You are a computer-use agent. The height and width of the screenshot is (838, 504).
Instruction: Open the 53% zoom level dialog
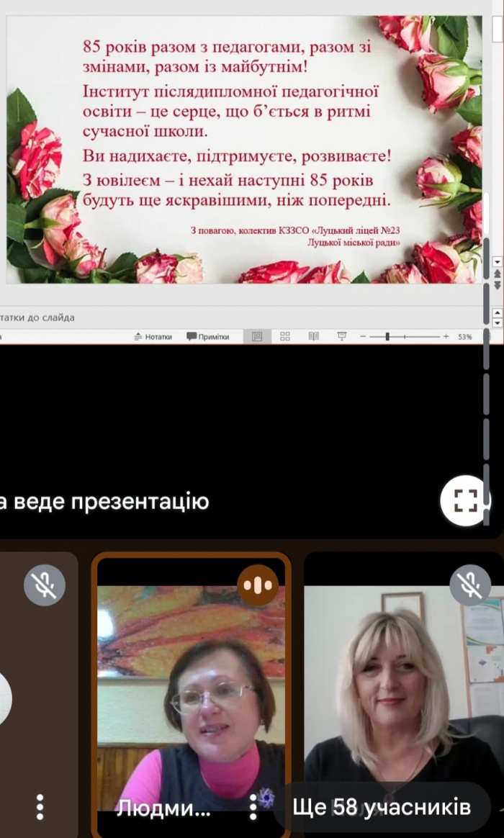click(464, 336)
